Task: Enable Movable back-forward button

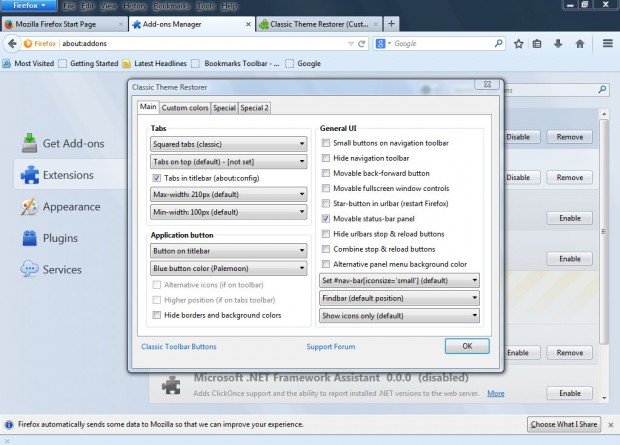Action: [x=326, y=173]
